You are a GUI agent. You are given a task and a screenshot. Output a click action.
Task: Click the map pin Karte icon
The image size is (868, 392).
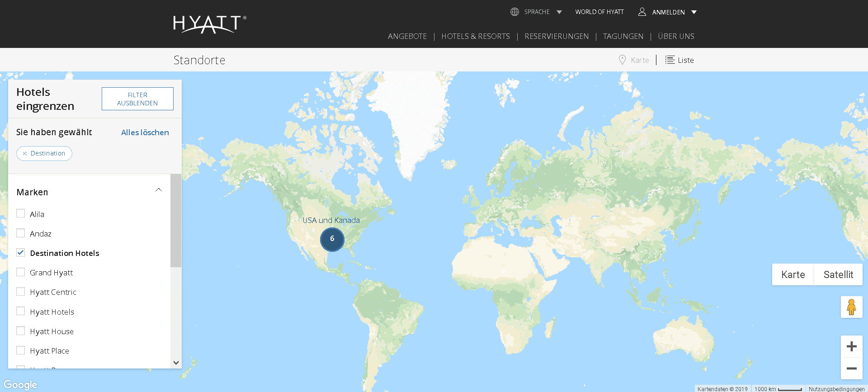point(623,60)
